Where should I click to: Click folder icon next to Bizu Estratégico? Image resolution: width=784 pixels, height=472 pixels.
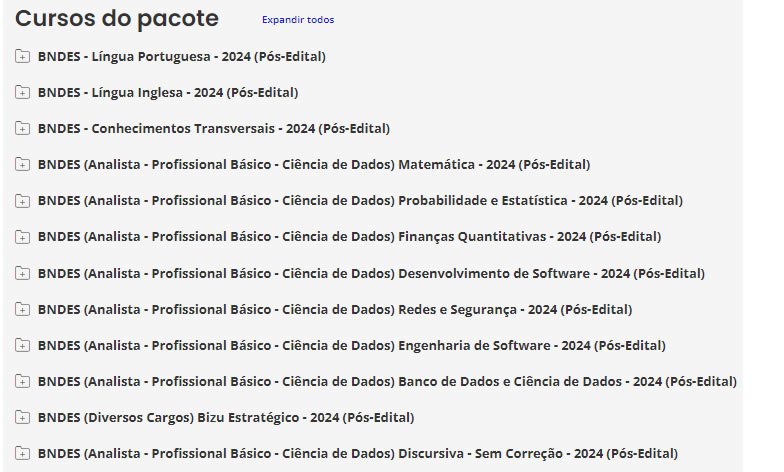pos(23,417)
